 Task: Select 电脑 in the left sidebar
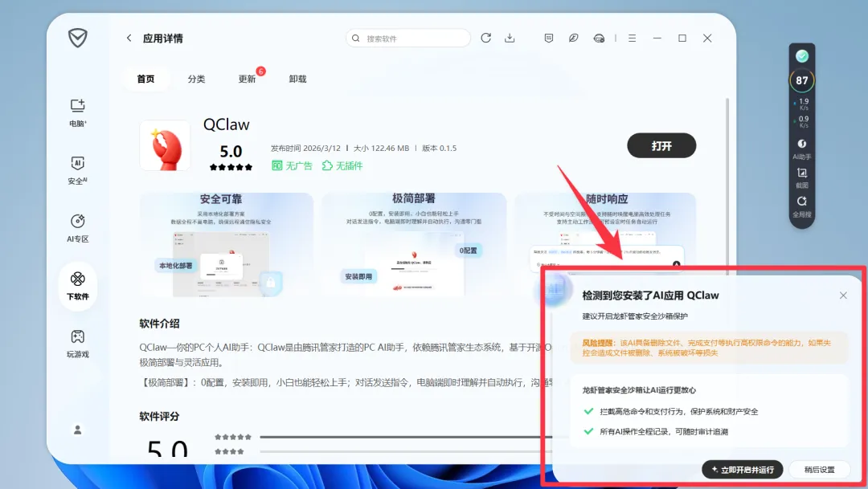[77, 113]
